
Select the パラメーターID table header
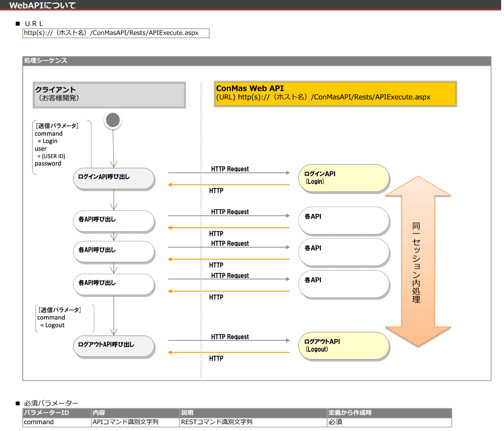(47, 413)
